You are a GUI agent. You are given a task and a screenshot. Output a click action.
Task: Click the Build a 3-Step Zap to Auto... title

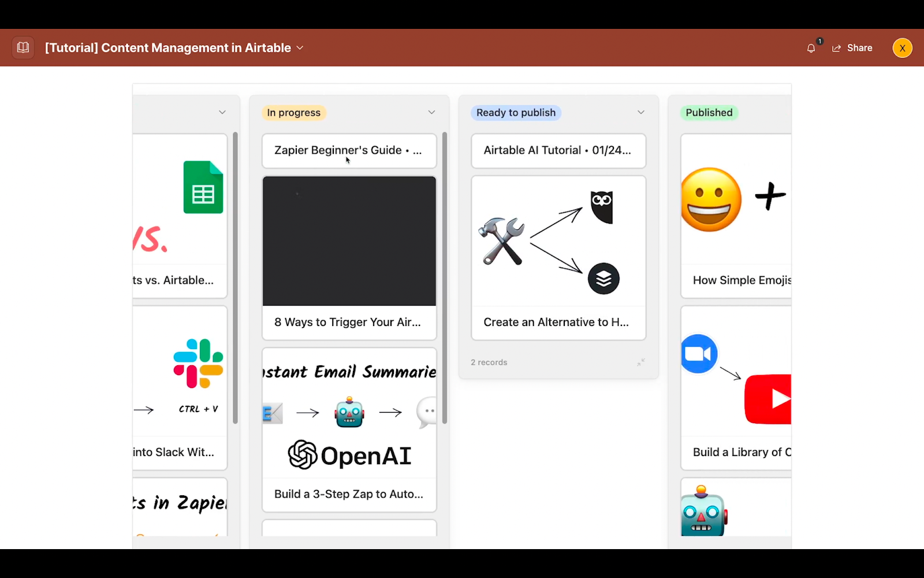[x=349, y=494]
